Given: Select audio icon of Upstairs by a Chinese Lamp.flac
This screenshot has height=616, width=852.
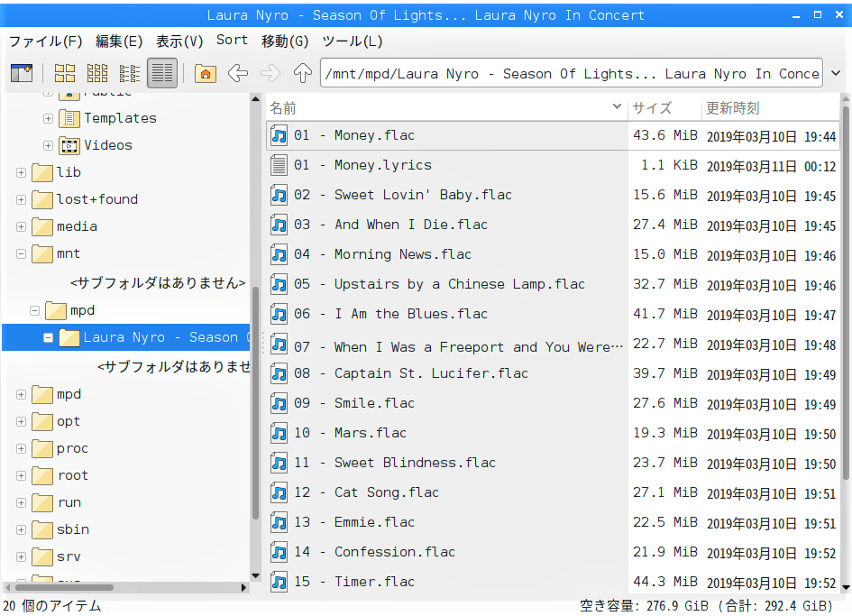Looking at the screenshot, I should [x=279, y=284].
